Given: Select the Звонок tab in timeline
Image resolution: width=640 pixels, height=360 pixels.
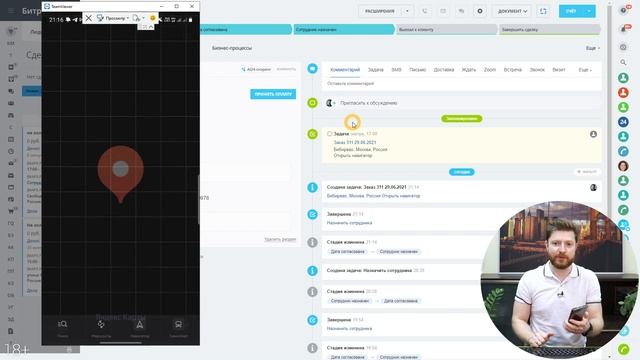Looking at the screenshot, I should [x=537, y=70].
